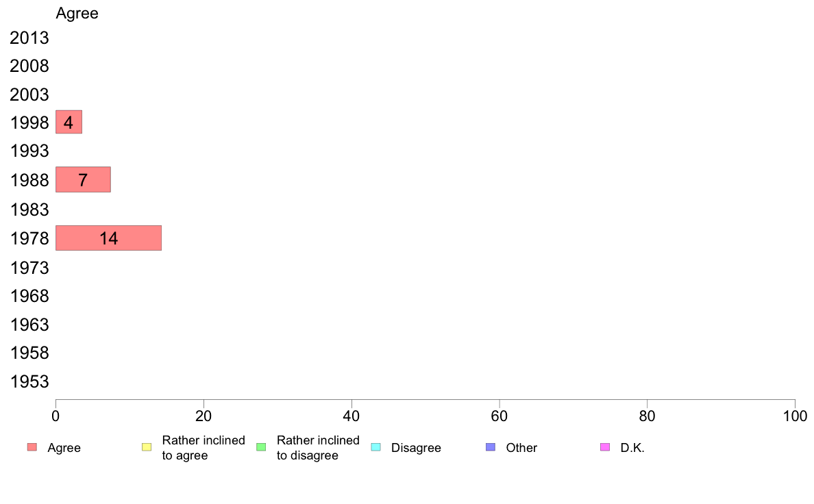Click the red Agree legend swatch
The height and width of the screenshot is (504, 814).
click(x=32, y=447)
